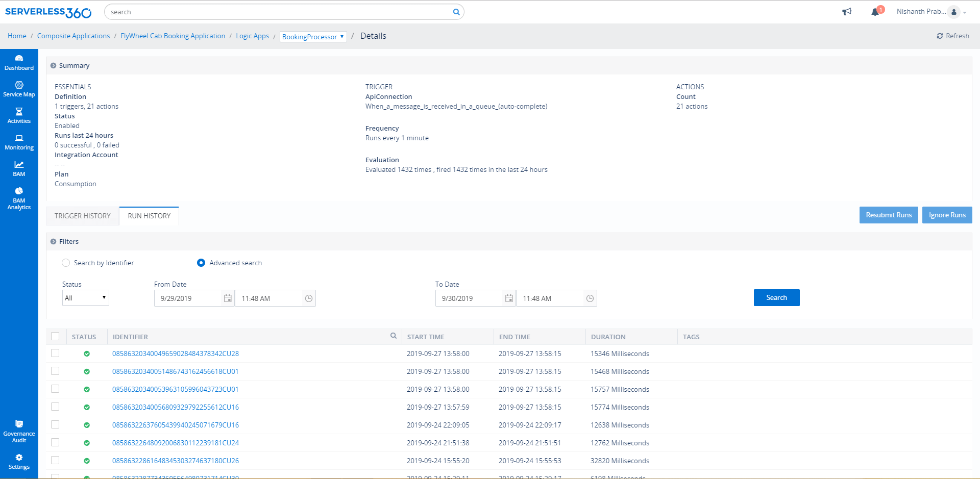Image resolution: width=980 pixels, height=479 pixels.
Task: Sort by Start Time column header
Action: [x=426, y=337]
